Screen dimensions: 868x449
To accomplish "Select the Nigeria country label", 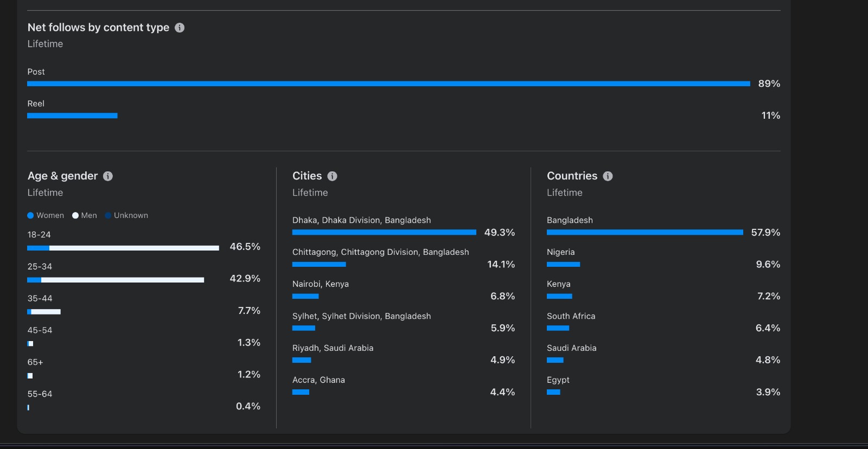I will (560, 252).
